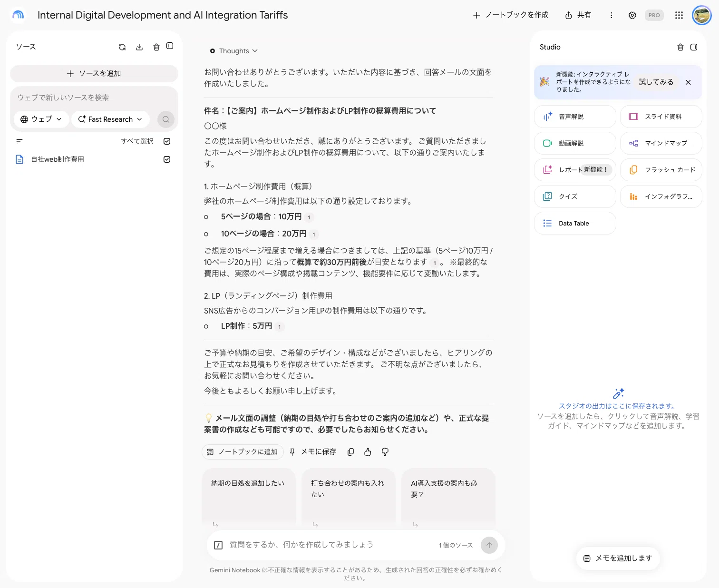Click the ウェブで新しいソースを検索 search field
This screenshot has width=719, height=588.
94,98
